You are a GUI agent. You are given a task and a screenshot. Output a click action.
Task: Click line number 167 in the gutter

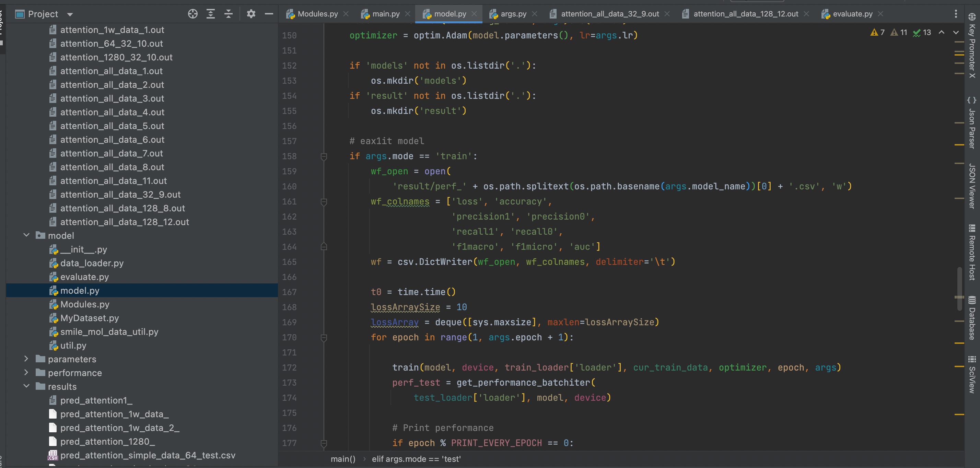click(289, 292)
